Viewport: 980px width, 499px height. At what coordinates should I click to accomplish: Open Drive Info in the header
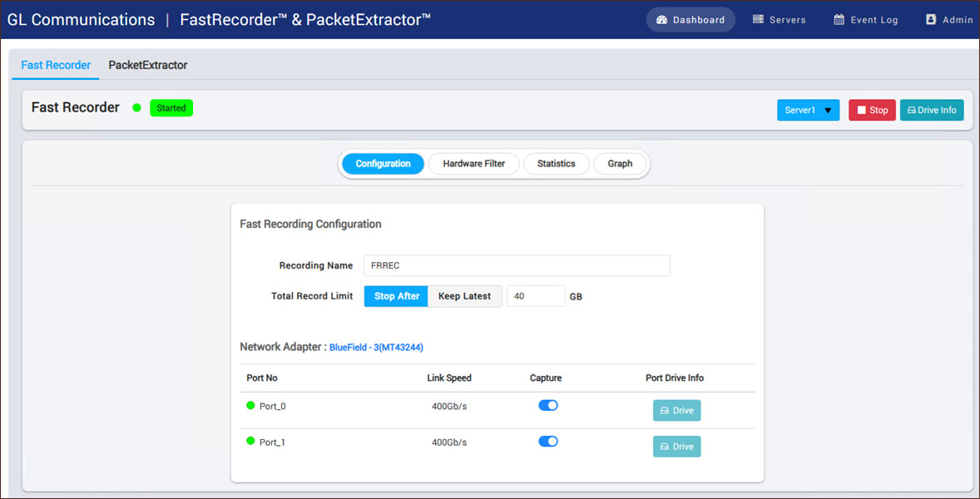click(932, 110)
